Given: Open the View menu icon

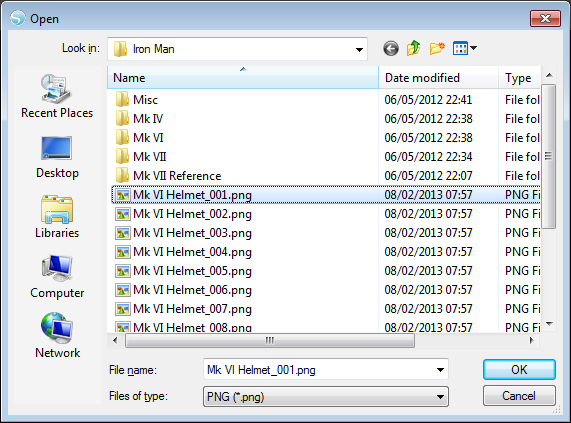Looking at the screenshot, I should [460, 48].
